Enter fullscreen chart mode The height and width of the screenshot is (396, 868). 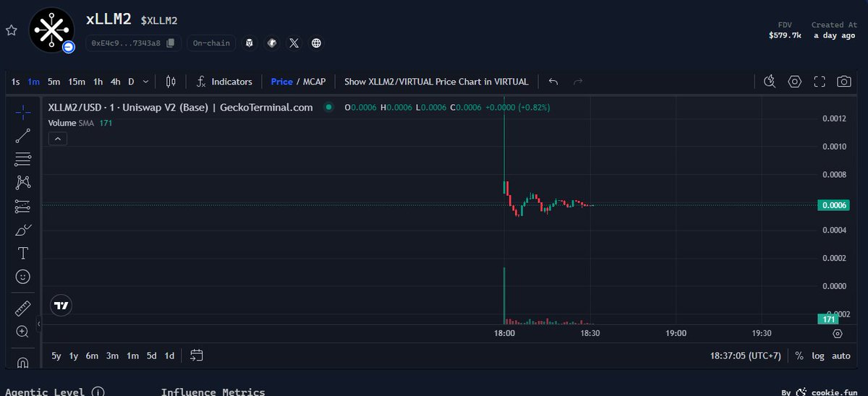coord(820,82)
